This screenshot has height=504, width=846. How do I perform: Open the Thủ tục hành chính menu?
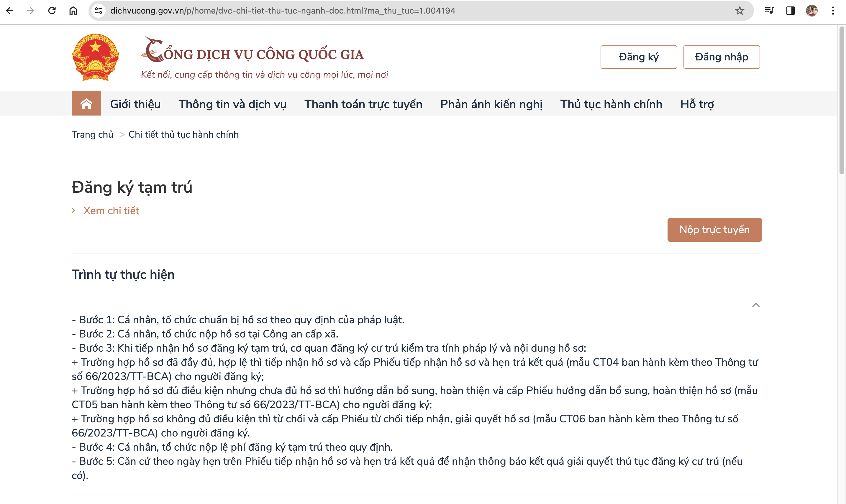611,104
